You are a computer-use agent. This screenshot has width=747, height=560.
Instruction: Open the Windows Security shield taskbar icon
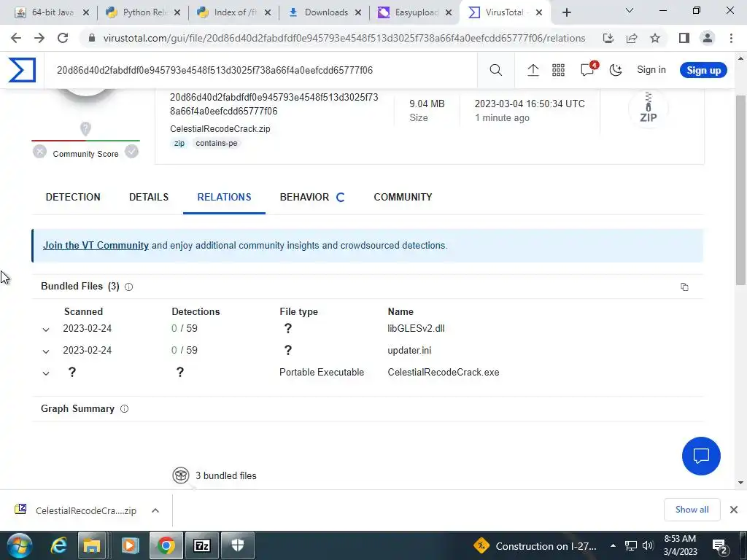(x=237, y=545)
